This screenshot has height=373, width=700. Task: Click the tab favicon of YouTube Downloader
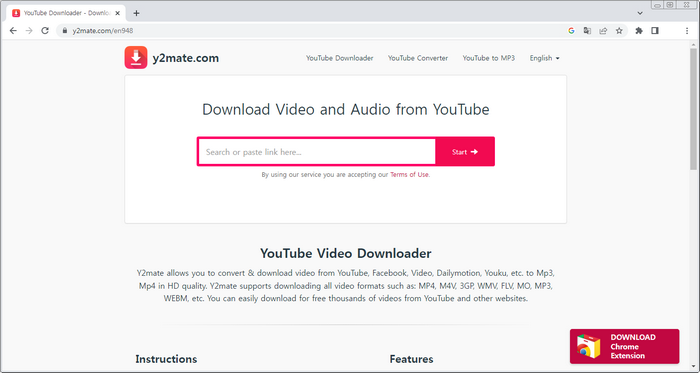(16, 13)
